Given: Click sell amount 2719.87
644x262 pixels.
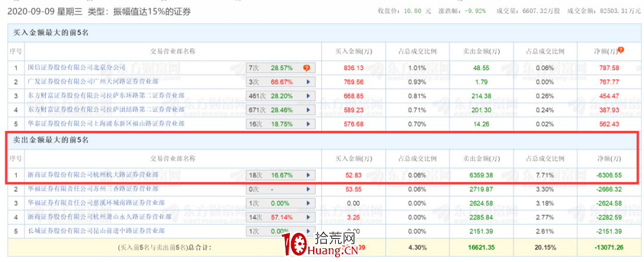Looking at the screenshot, I should 482,189.
